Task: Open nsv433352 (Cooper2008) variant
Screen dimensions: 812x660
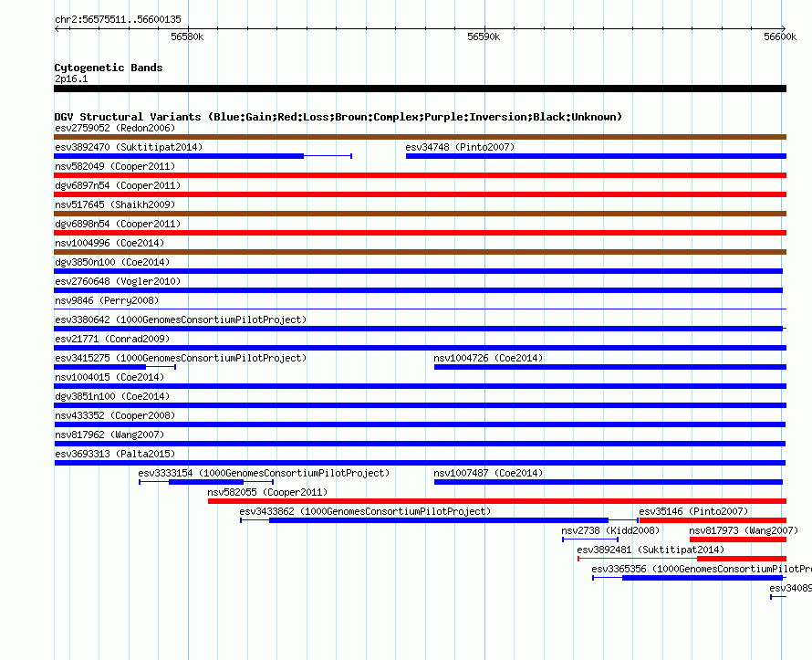Action: pos(420,424)
